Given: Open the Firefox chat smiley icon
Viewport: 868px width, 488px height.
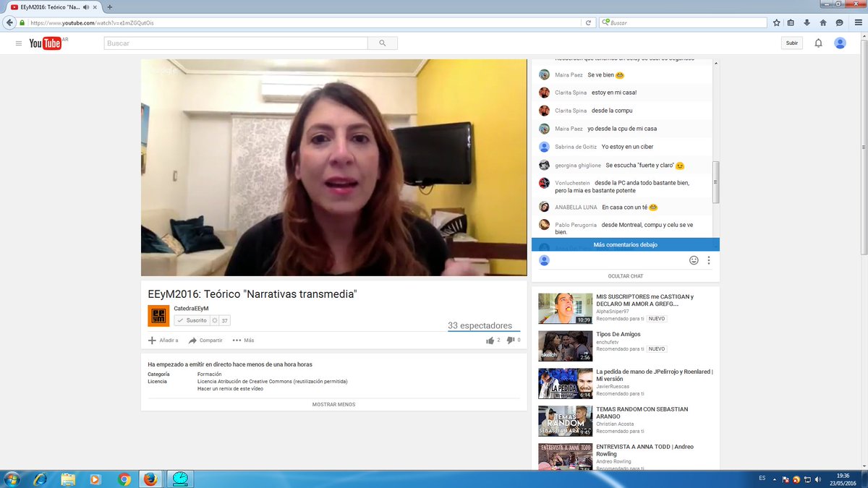Looking at the screenshot, I should [x=839, y=22].
